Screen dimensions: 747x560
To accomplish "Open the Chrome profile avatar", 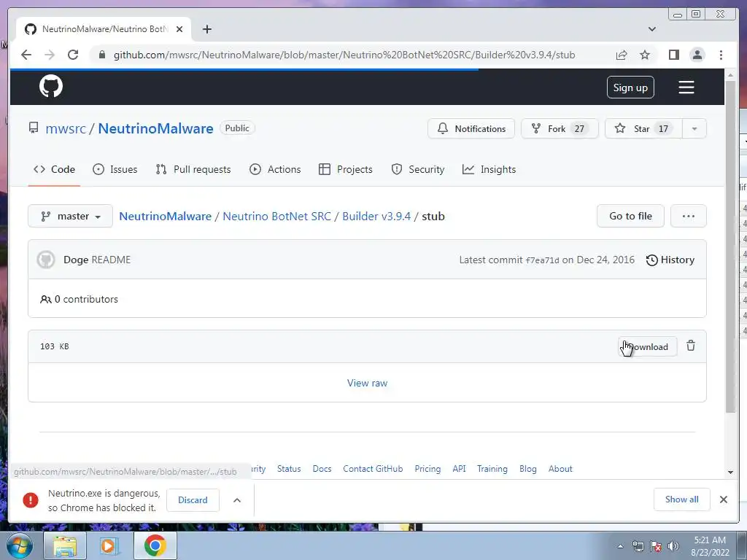I will [x=697, y=55].
